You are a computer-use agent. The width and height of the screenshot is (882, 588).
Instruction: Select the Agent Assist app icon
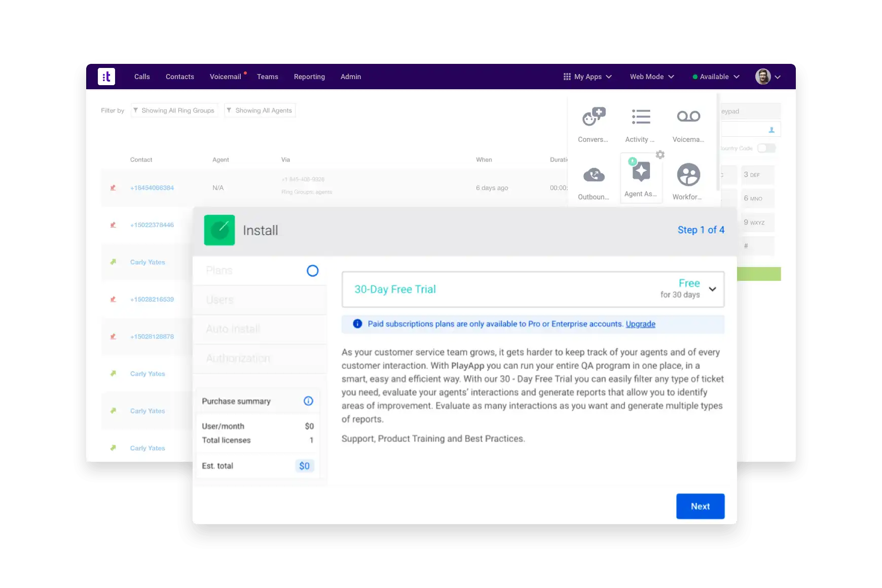641,172
